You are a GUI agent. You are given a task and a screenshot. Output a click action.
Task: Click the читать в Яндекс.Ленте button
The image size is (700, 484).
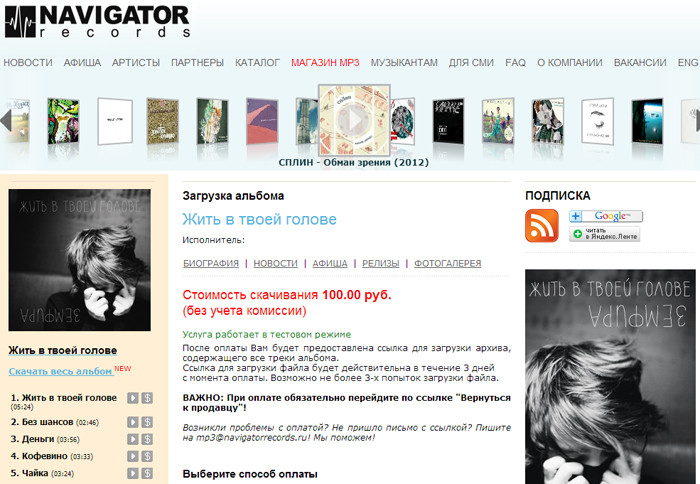coord(604,234)
